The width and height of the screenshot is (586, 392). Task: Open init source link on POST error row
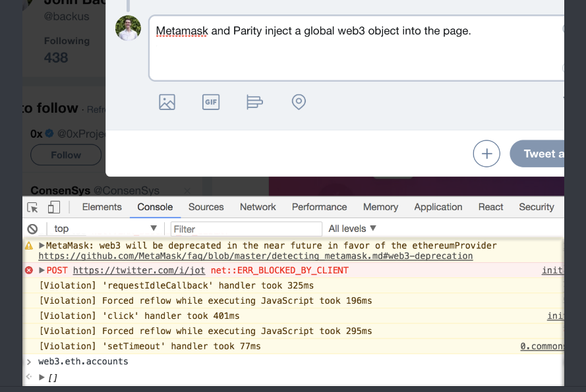click(x=553, y=270)
